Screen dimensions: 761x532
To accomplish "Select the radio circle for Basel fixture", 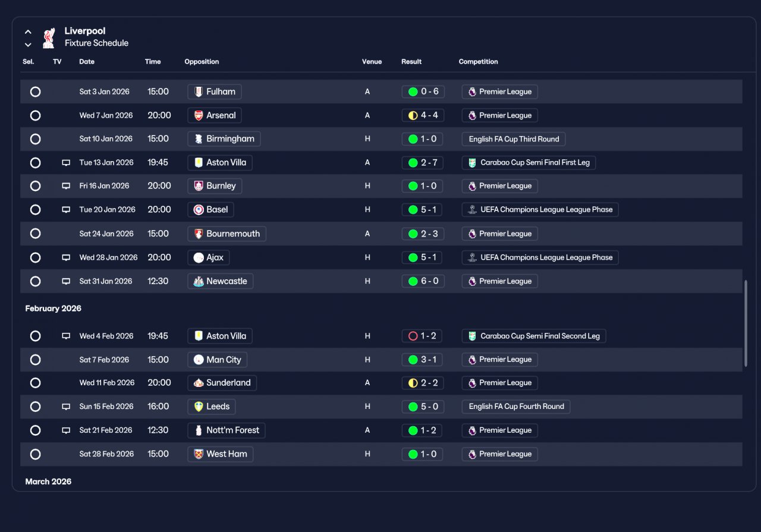I will [36, 210].
